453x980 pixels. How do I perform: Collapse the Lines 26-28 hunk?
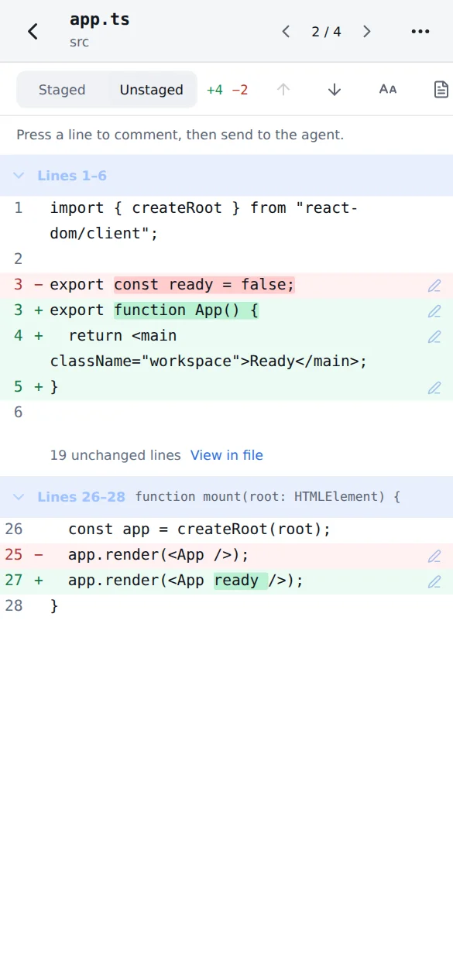19,497
